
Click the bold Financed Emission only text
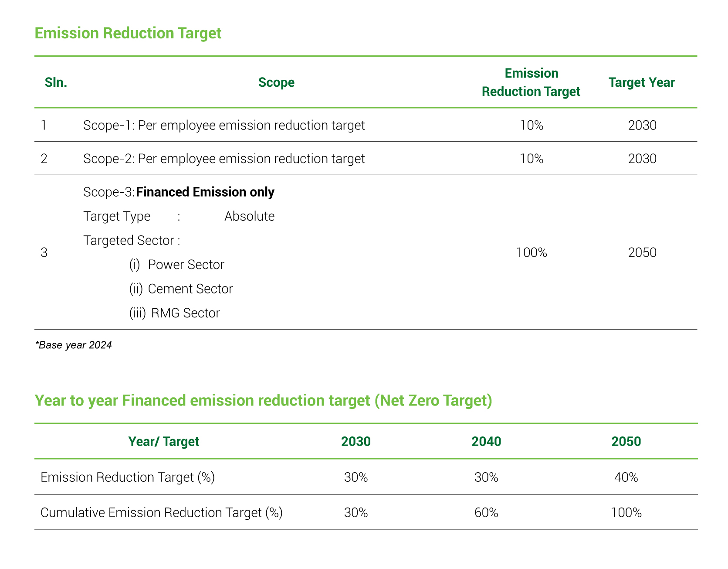tap(205, 192)
